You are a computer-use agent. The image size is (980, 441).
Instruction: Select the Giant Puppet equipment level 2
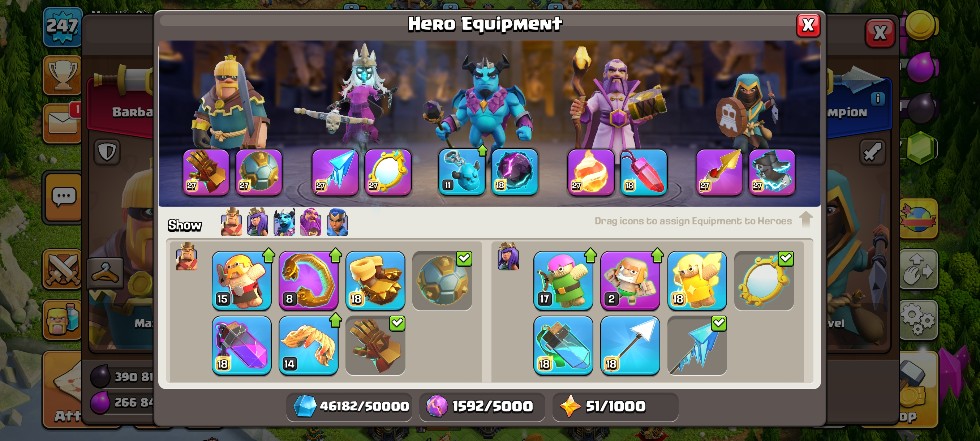[x=630, y=281]
